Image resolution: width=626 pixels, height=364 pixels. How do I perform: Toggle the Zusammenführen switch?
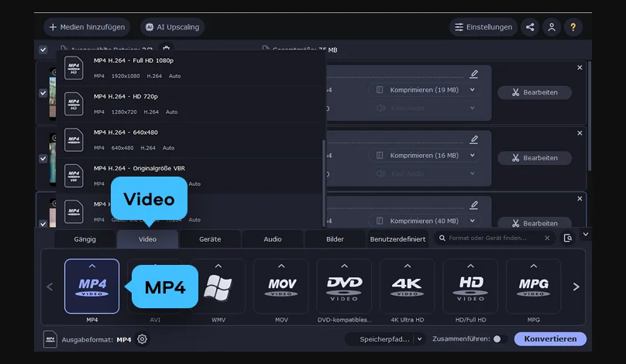[499, 339]
